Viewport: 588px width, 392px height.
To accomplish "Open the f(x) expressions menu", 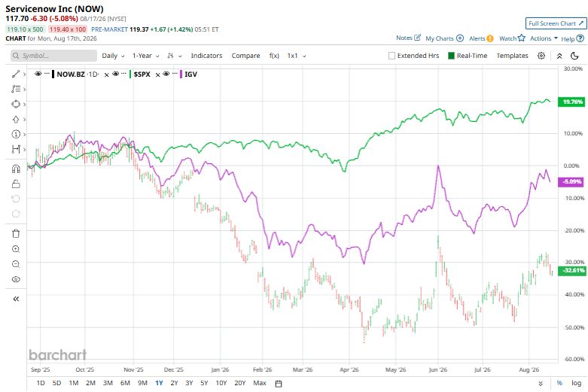I will click(274, 56).
